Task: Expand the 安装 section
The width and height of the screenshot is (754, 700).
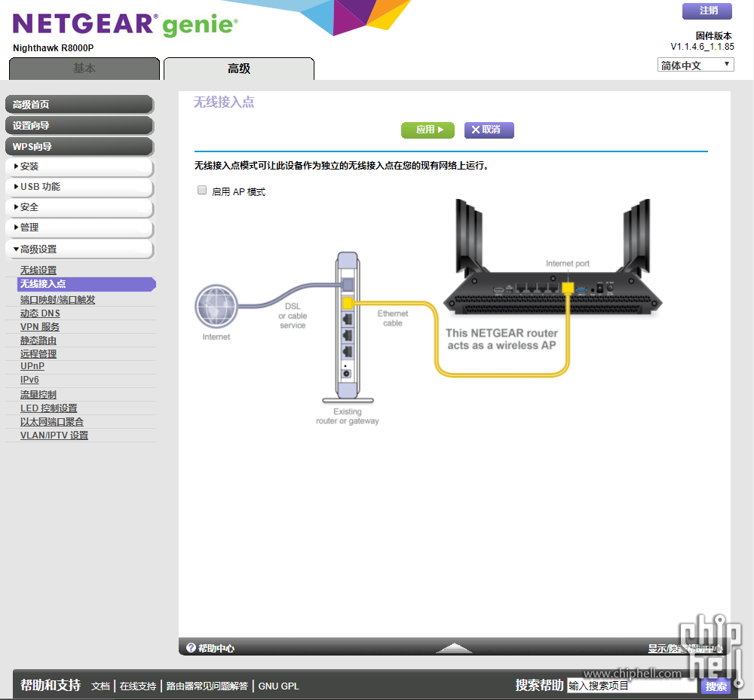Action: coord(80,167)
